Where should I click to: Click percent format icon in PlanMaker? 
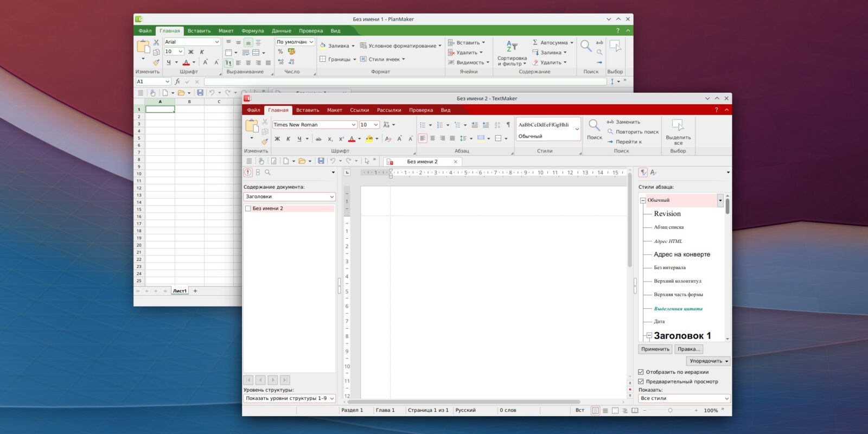coord(280,52)
